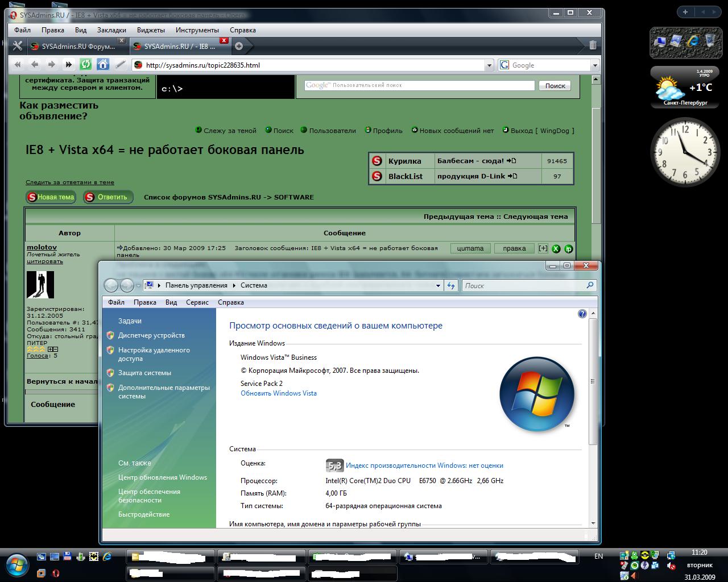Click the green X icon in the forum post header
Viewport: 728px width, 582px height.
[556, 248]
